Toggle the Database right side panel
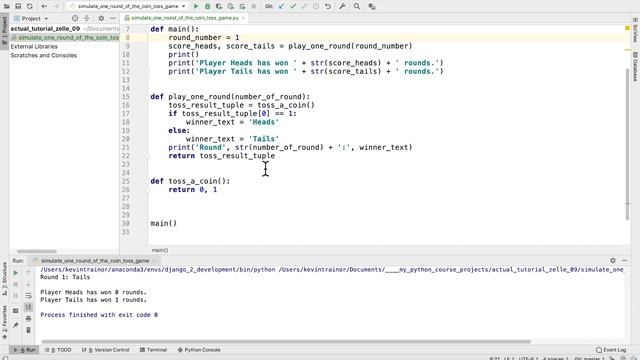Screen dimensions: 640x360 [x=635, y=67]
